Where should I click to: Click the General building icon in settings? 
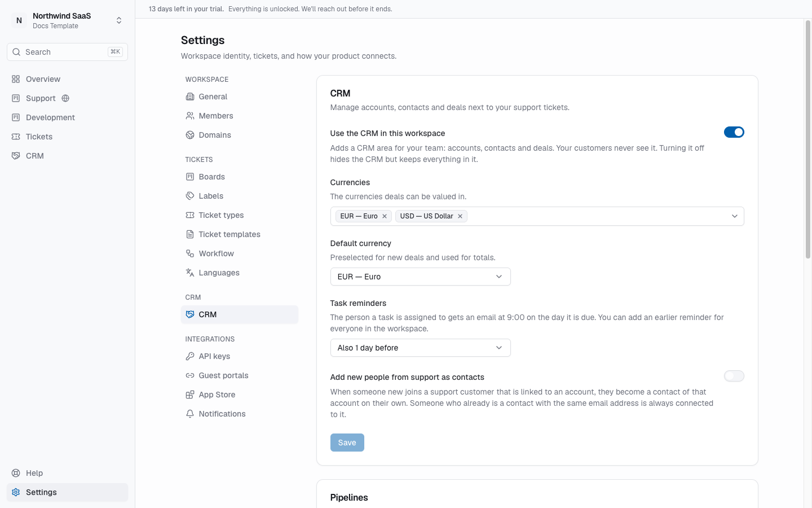pyautogui.click(x=190, y=97)
